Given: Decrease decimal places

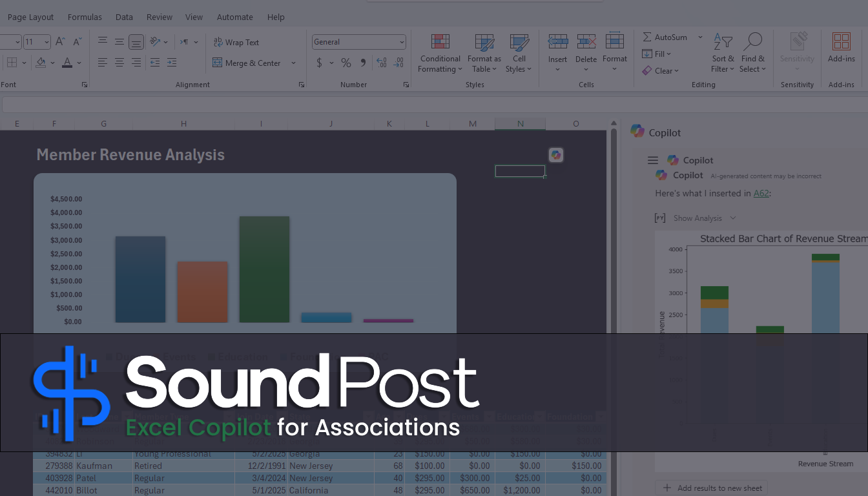Looking at the screenshot, I should tap(398, 63).
